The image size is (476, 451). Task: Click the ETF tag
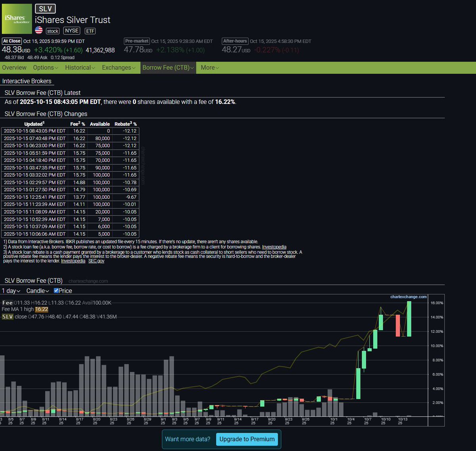[90, 31]
